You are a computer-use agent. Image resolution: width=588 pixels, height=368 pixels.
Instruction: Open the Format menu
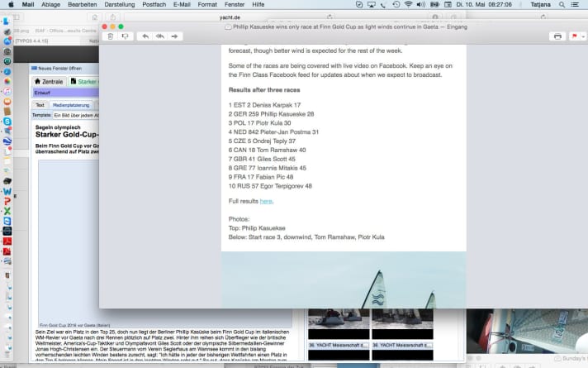point(207,4)
